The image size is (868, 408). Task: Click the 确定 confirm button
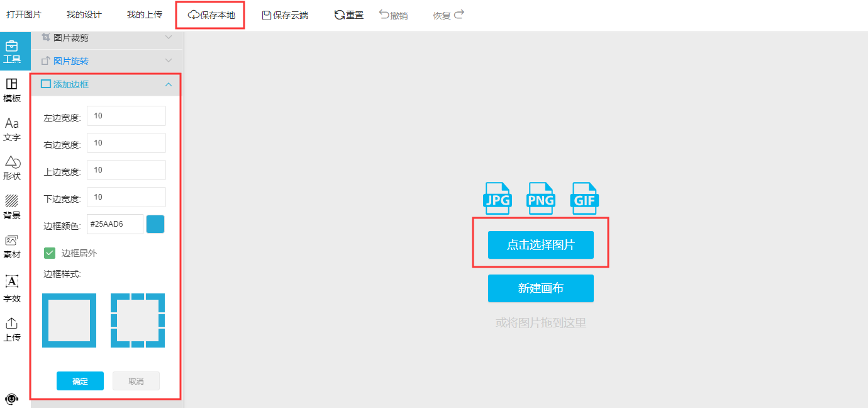pos(80,381)
